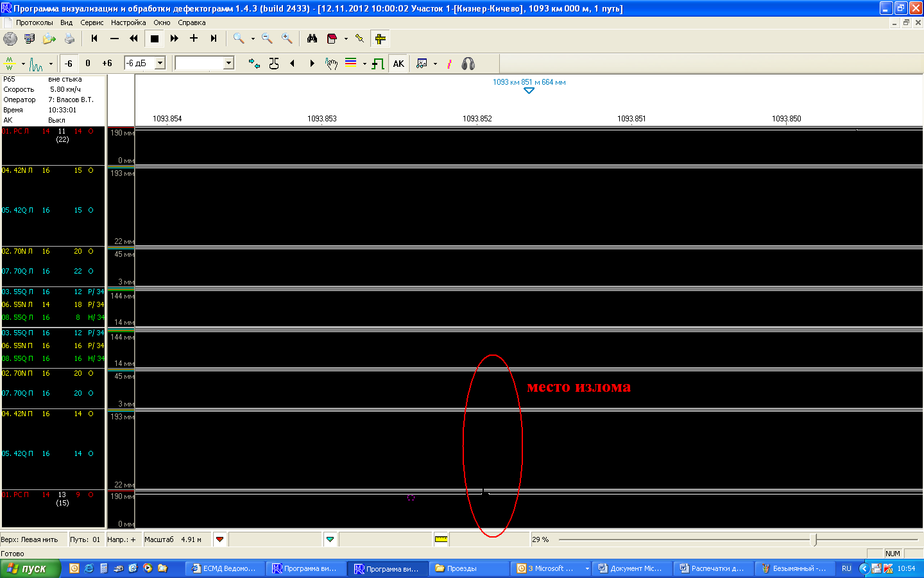This screenshot has width=924, height=578.
Task: Click the printer icon to print
Action: [x=69, y=39]
